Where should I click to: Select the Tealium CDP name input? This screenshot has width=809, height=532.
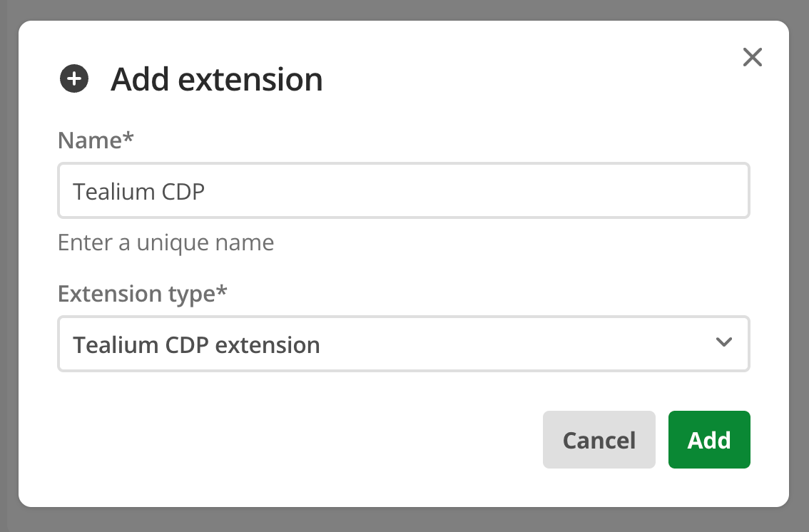(x=404, y=190)
